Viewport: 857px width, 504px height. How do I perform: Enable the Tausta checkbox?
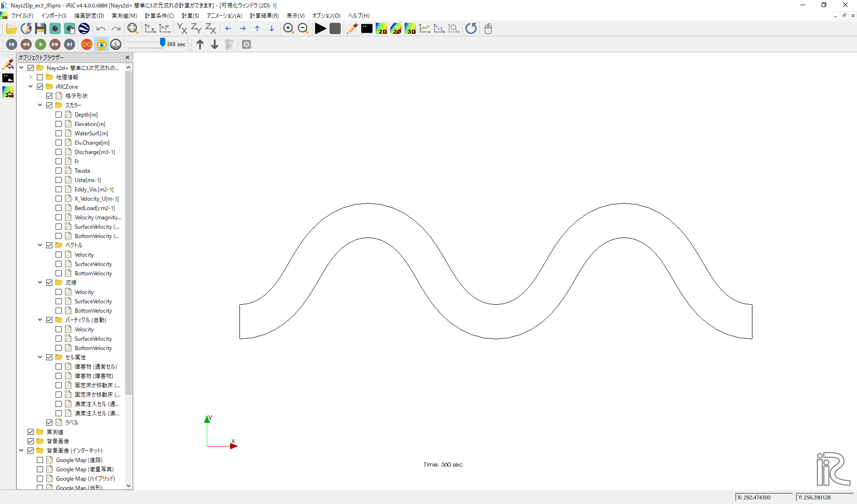[x=58, y=170]
